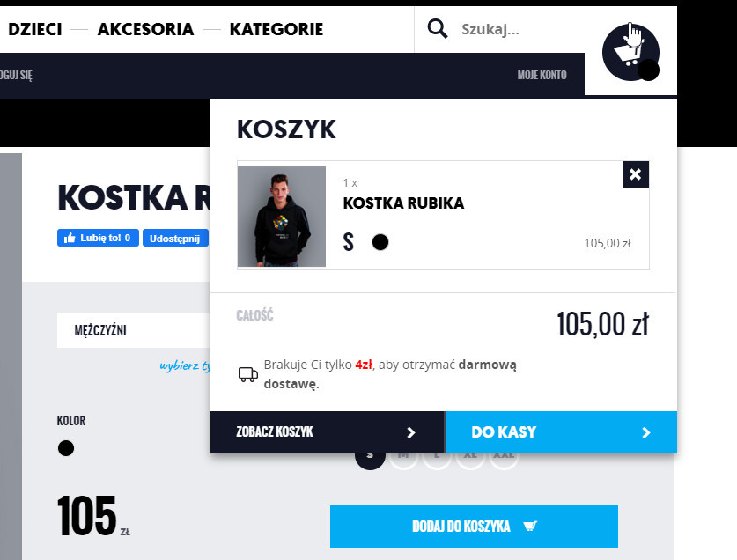Click cart icon on Dodaj do koszyka button

[x=530, y=527]
